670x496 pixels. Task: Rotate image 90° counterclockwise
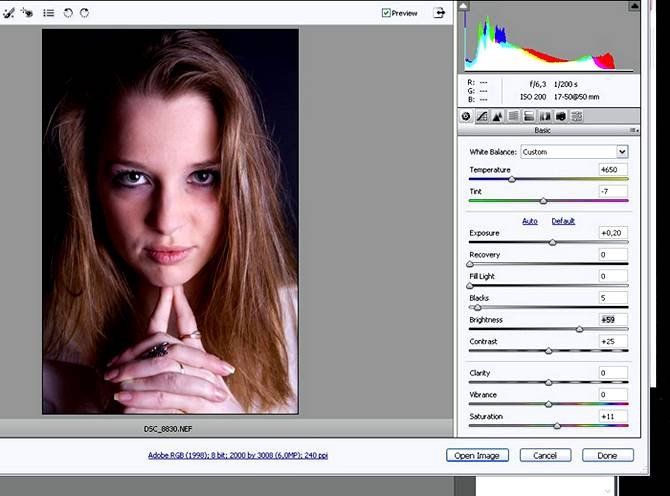pos(67,13)
